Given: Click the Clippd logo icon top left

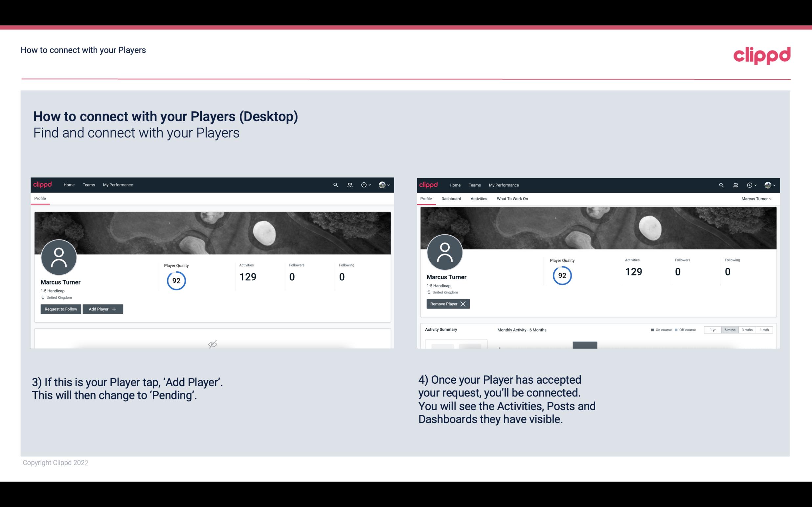Looking at the screenshot, I should coord(43,184).
